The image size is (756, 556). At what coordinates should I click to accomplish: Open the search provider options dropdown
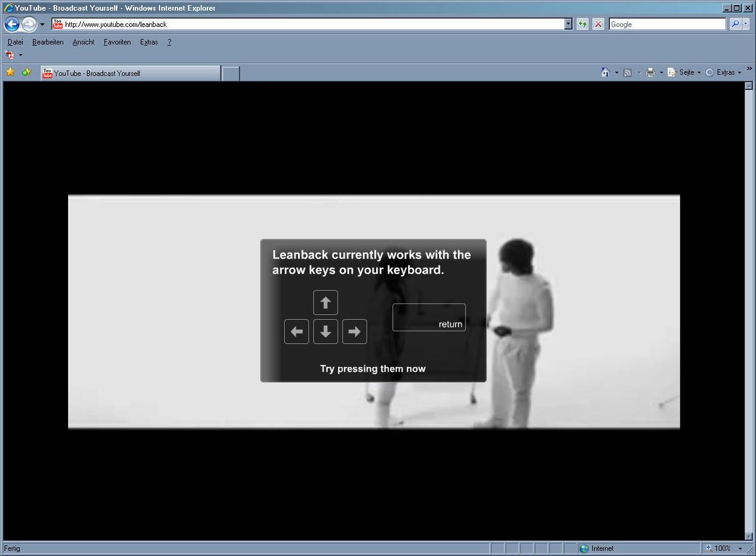click(x=747, y=24)
